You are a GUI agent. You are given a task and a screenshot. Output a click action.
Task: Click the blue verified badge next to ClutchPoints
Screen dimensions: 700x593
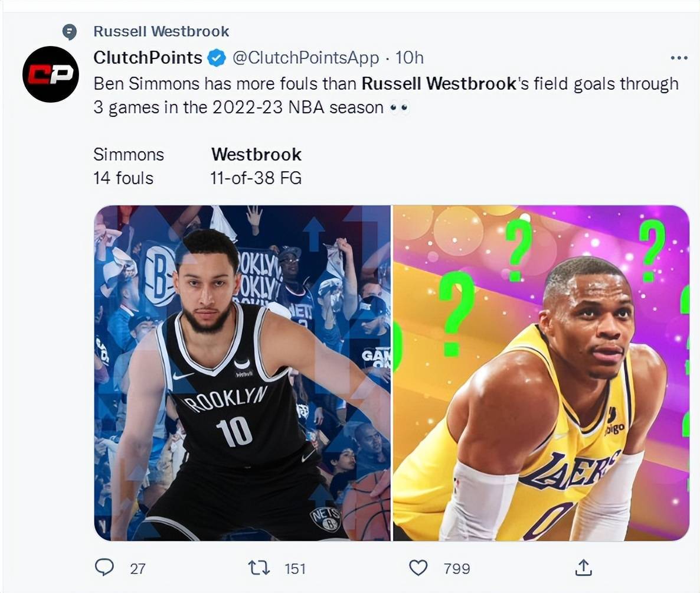(x=217, y=58)
